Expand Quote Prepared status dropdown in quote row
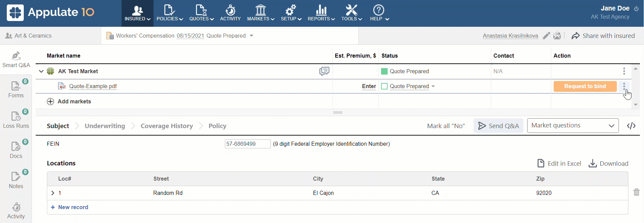Viewport: 644px width, 223px height. click(x=433, y=86)
